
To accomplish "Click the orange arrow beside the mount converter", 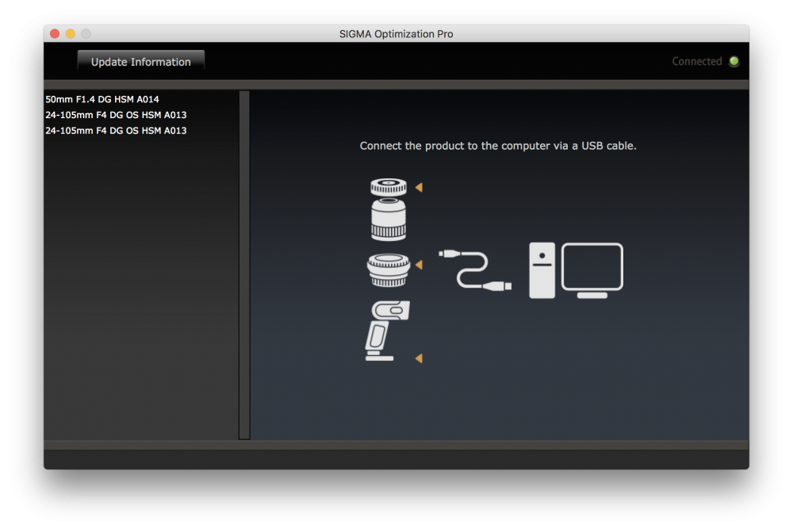I will pos(419,265).
